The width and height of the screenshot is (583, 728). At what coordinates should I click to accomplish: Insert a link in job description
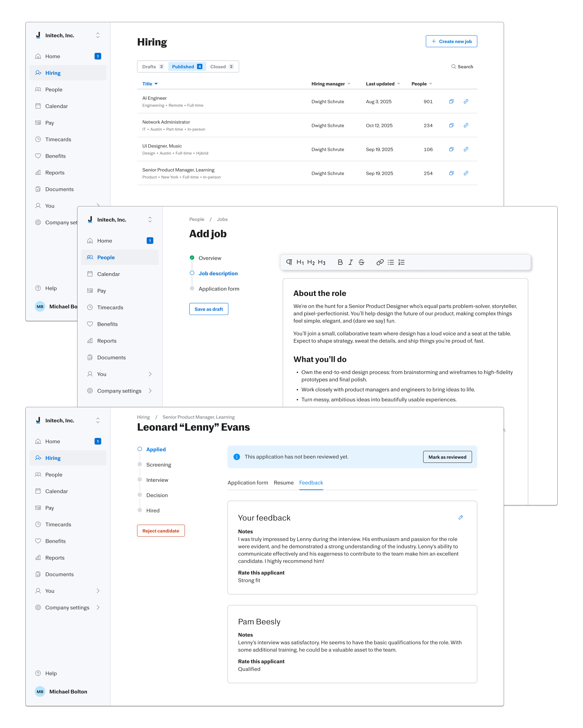(380, 262)
